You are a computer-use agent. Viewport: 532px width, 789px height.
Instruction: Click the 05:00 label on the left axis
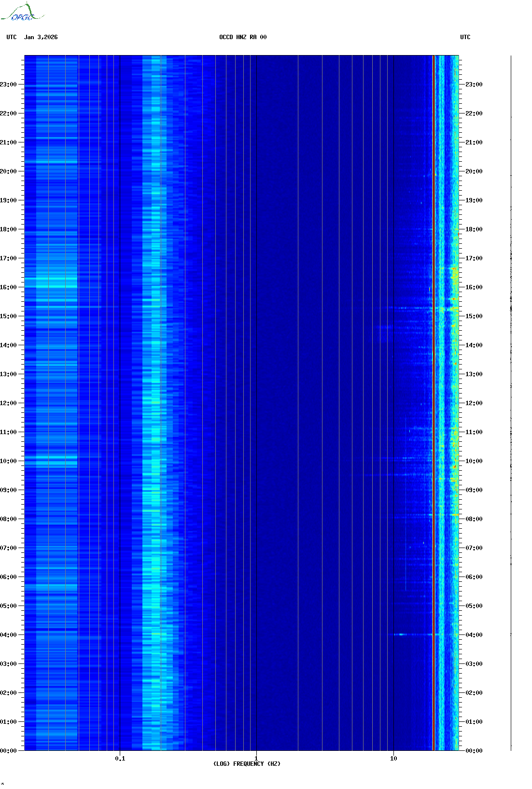point(8,606)
